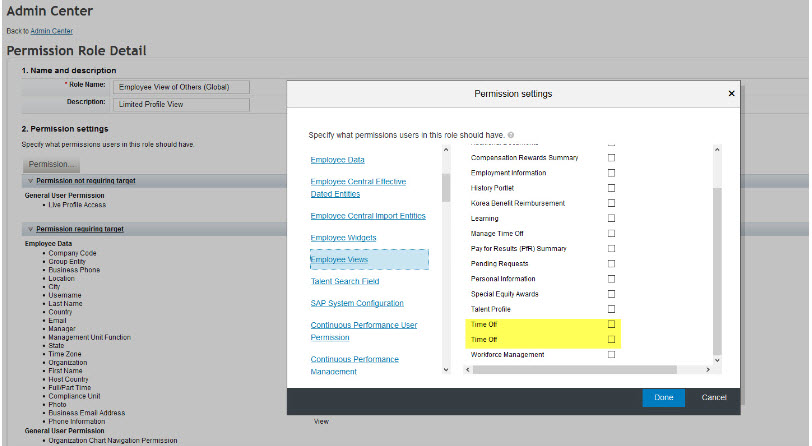Click into Description field

(x=181, y=104)
